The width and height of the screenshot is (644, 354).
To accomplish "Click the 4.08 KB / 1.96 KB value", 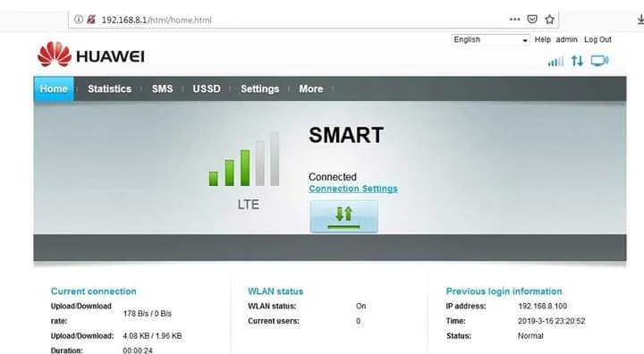I will click(x=152, y=335).
